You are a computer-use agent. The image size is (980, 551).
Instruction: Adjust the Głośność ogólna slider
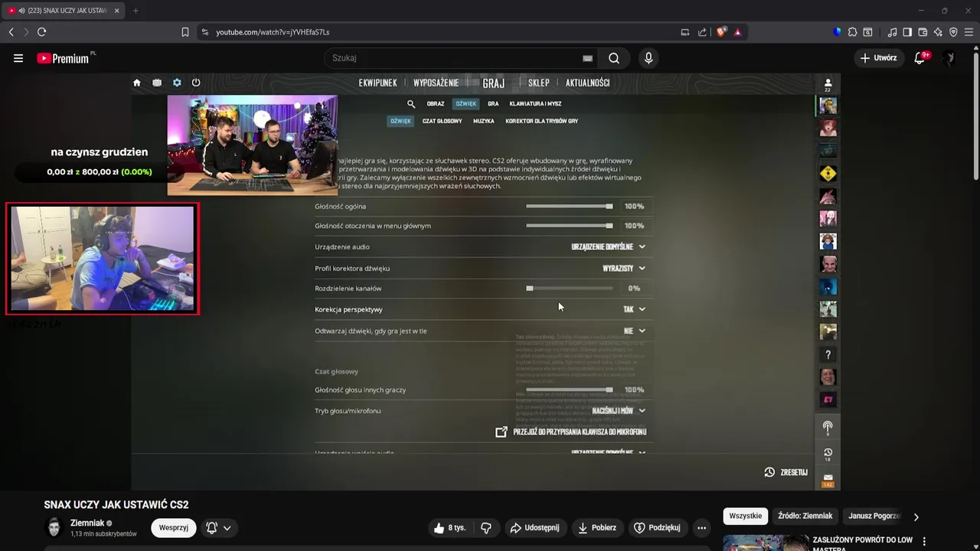click(570, 207)
